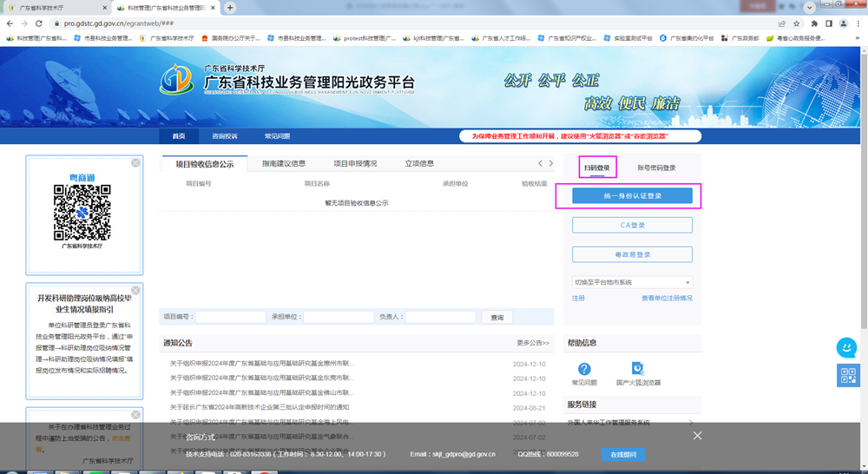Click next arrow in announcement tabs
Screen dimensions: 868x474
[x=551, y=163]
